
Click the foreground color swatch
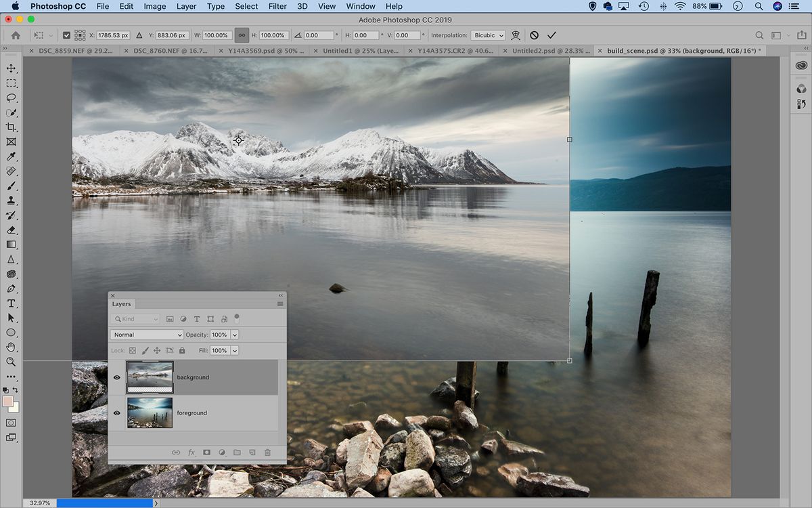pyautogui.click(x=8, y=402)
